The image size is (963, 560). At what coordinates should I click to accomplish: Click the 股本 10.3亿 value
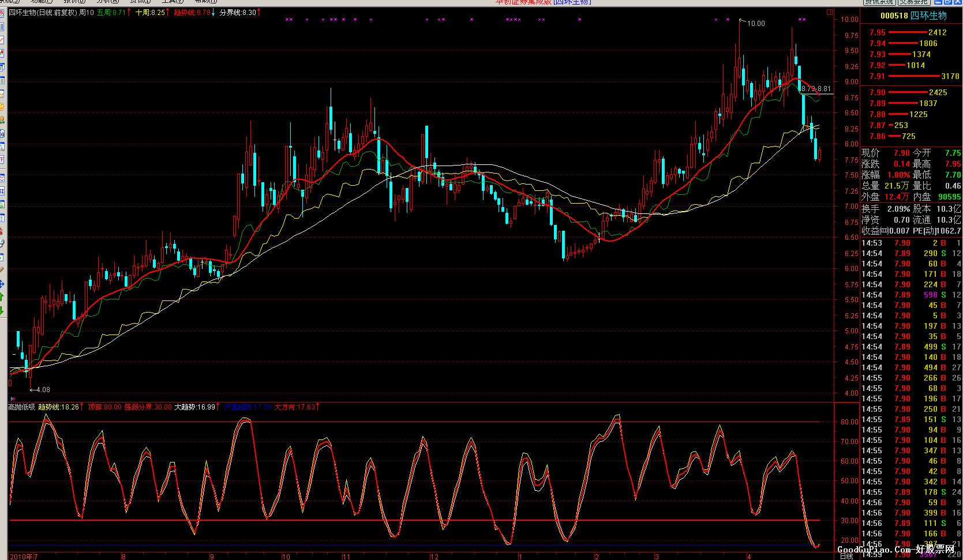pos(949,209)
